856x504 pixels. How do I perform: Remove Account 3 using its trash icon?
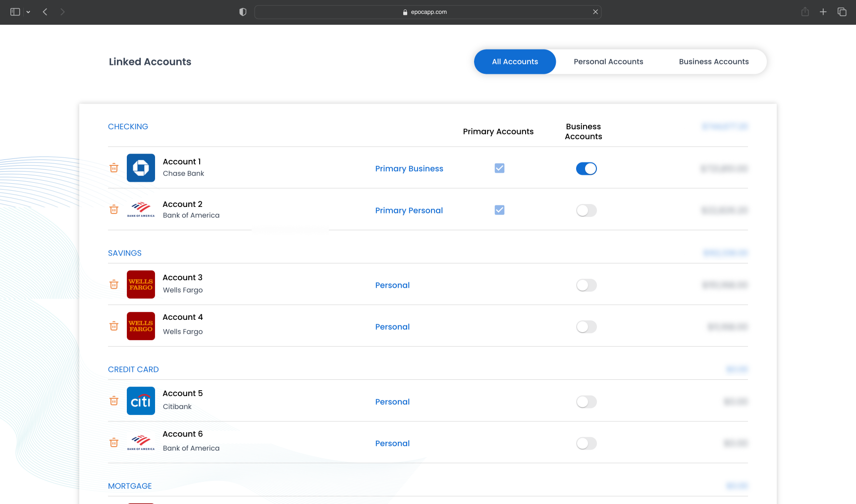pos(114,284)
